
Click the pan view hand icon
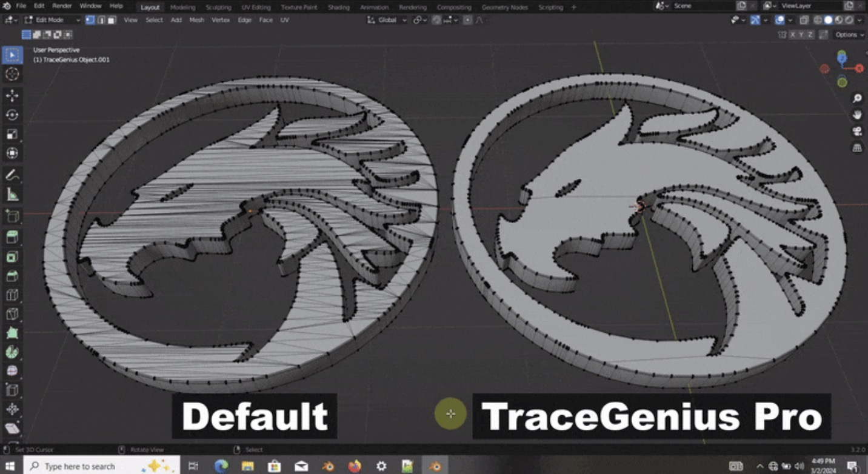point(857,115)
